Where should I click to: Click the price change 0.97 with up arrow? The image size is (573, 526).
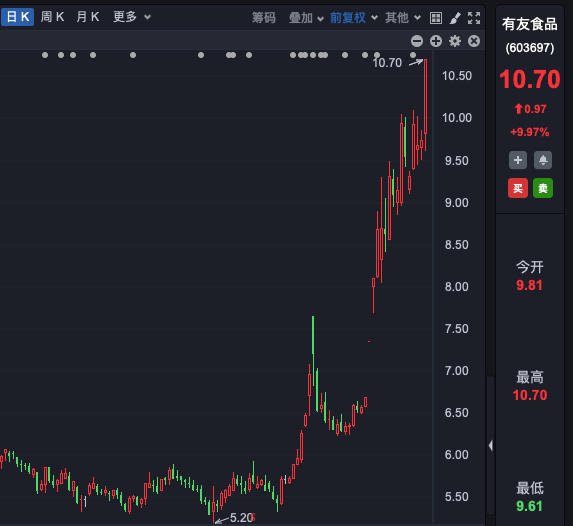pyautogui.click(x=530, y=109)
